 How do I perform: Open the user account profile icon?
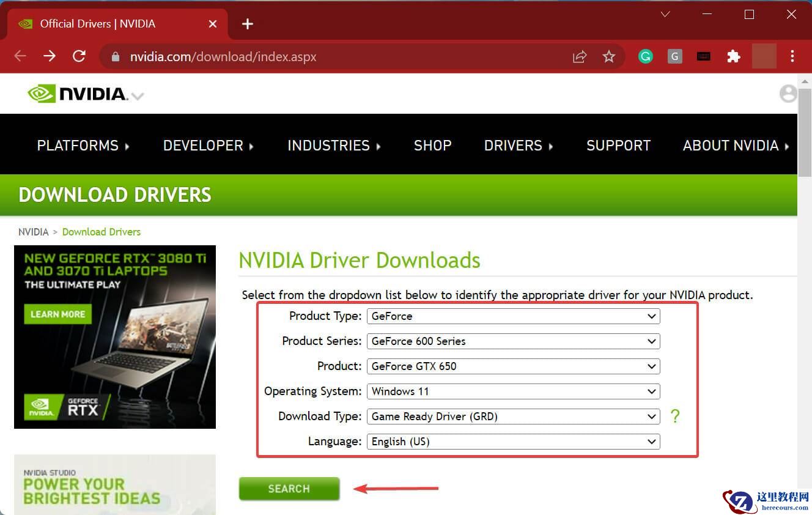tap(788, 94)
